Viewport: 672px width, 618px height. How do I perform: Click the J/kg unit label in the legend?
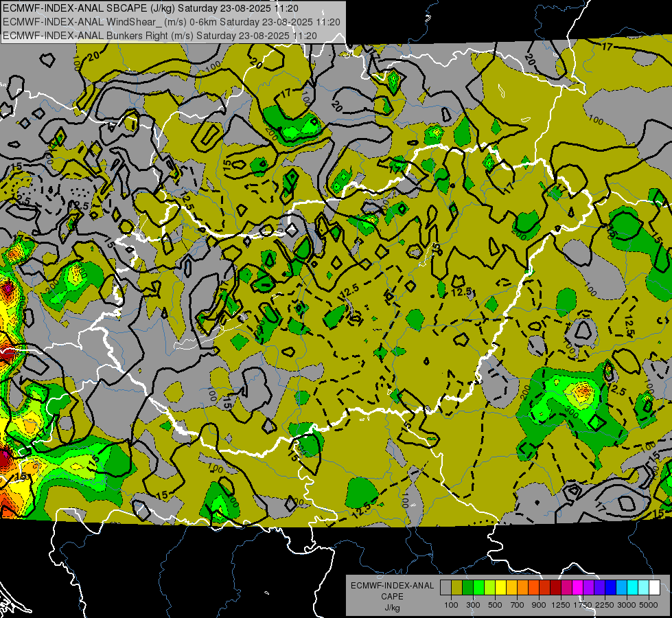point(392,608)
